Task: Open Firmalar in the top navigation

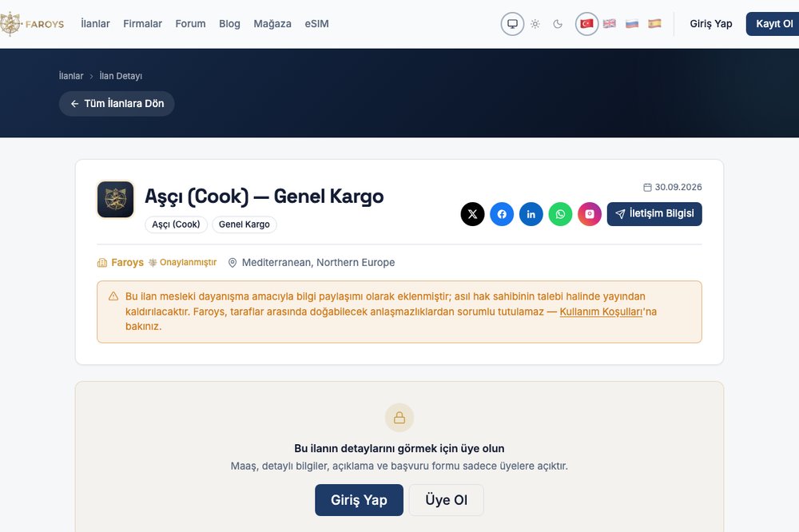Action: tap(143, 24)
